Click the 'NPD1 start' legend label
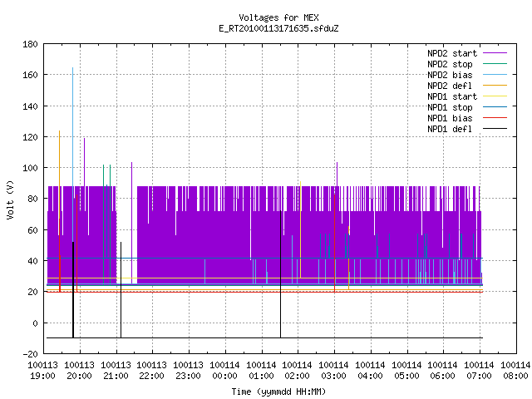The width and height of the screenshot is (532, 399). (452, 96)
